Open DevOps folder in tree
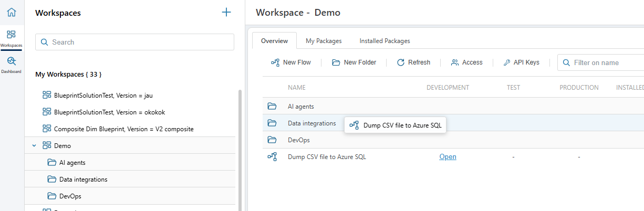Viewport: 644px width, 211px height. (x=70, y=196)
